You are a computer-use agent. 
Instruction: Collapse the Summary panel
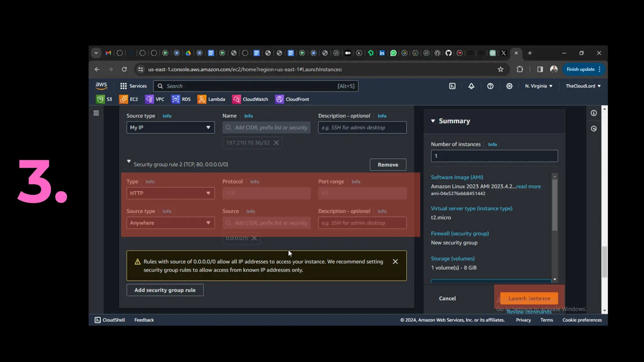point(433,121)
